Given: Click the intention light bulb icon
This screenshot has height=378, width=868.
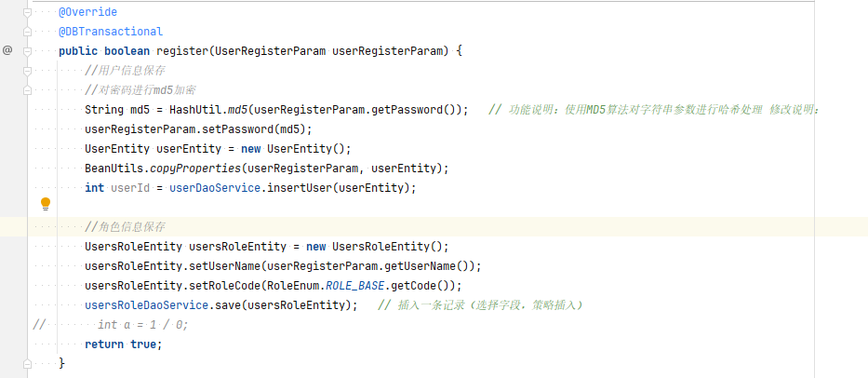Looking at the screenshot, I should click(46, 204).
